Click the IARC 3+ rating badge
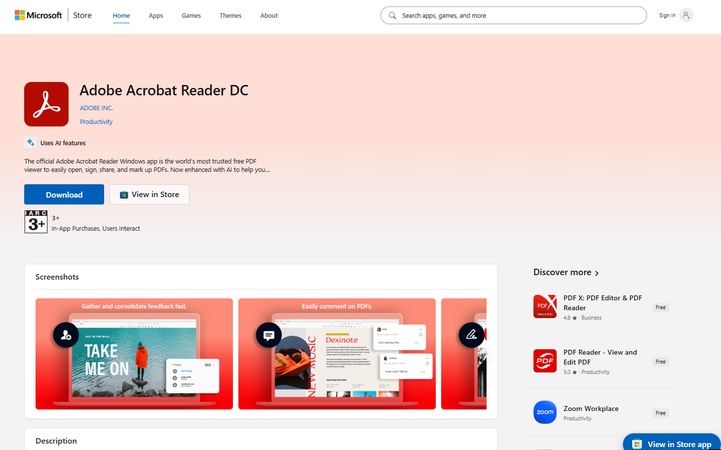 click(36, 222)
